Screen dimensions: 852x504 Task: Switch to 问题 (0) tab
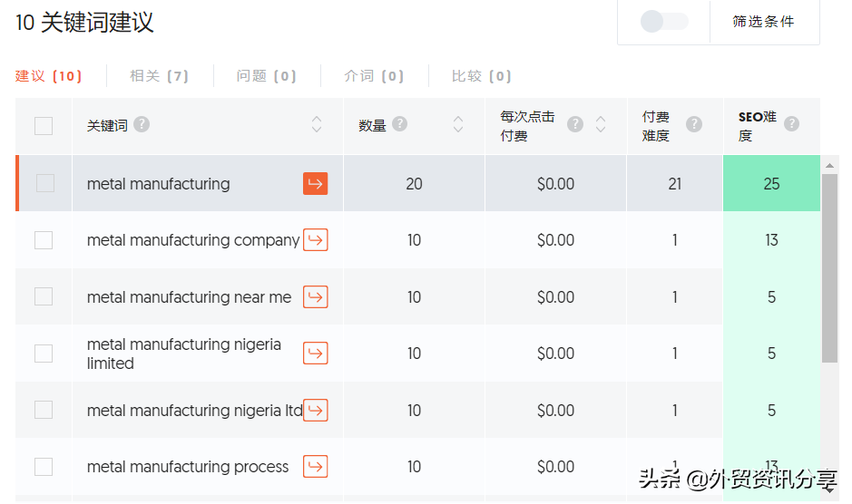[x=266, y=75]
